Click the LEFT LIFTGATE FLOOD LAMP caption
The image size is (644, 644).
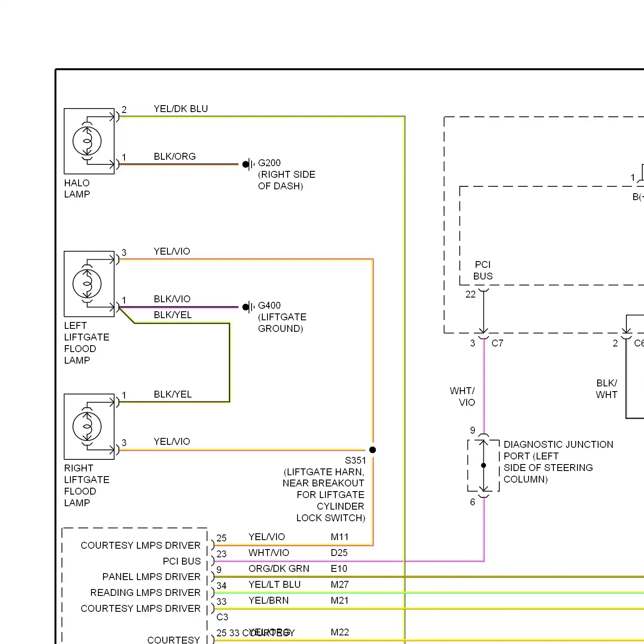tap(87, 343)
